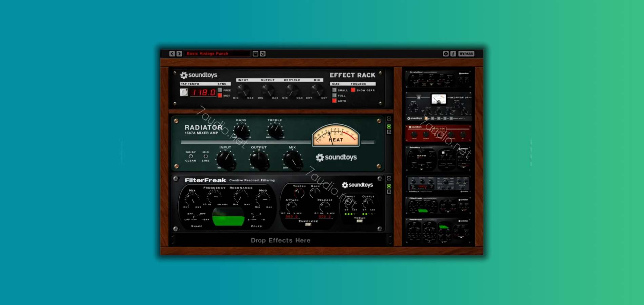644x305 pixels.
Task: Open the FilterFreak Tweak button
Action: [360, 221]
